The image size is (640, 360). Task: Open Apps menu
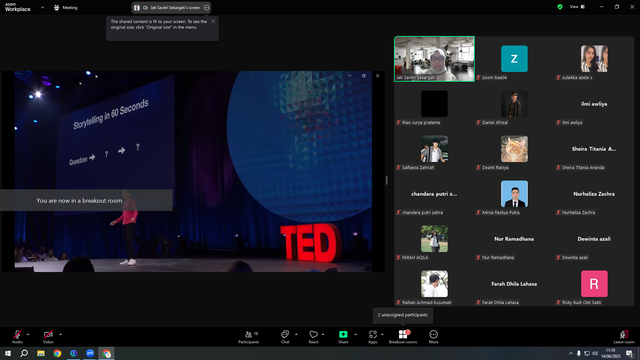[373, 336]
